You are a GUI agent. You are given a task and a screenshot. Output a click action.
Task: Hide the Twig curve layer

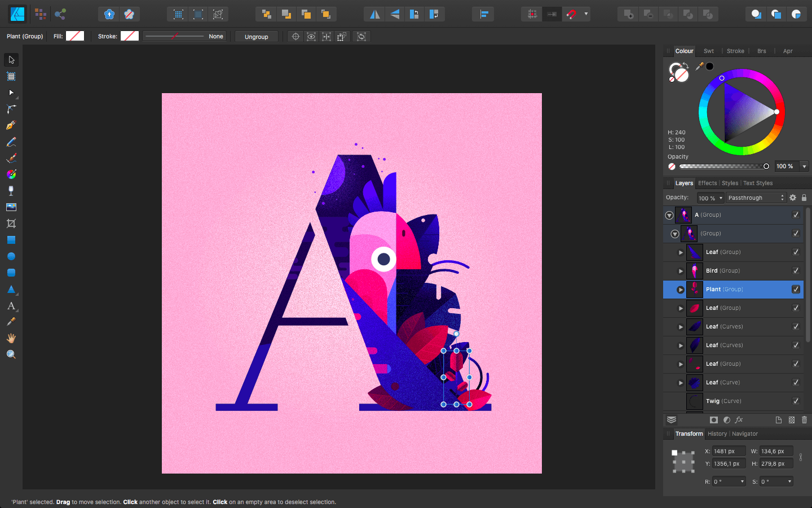(796, 401)
